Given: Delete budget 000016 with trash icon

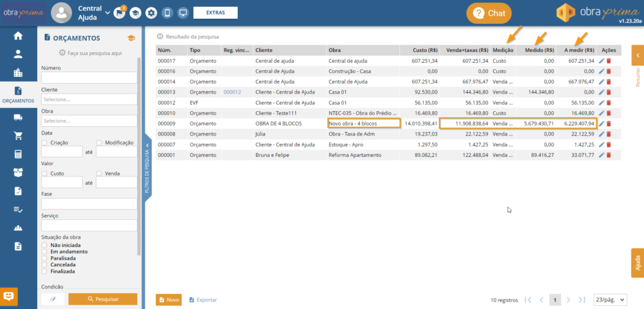Looking at the screenshot, I should [x=609, y=71].
